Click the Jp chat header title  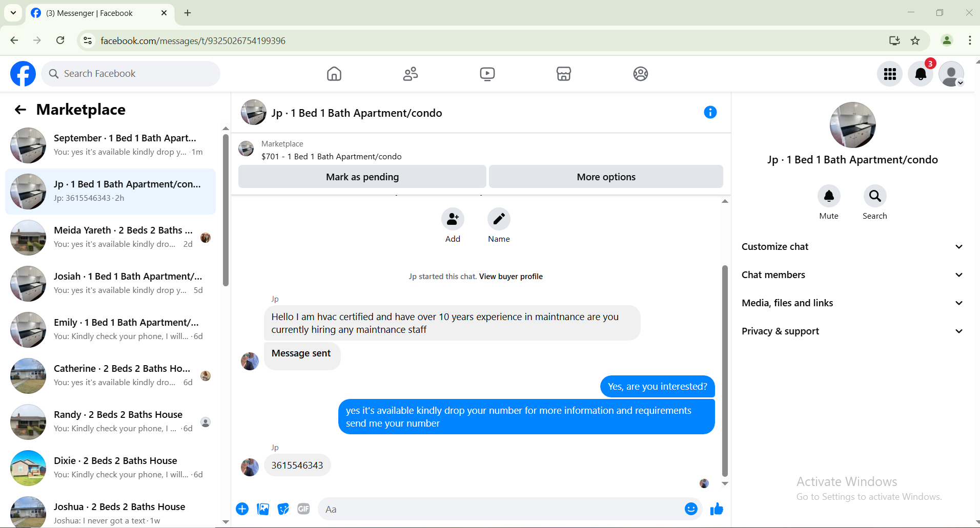tap(357, 113)
